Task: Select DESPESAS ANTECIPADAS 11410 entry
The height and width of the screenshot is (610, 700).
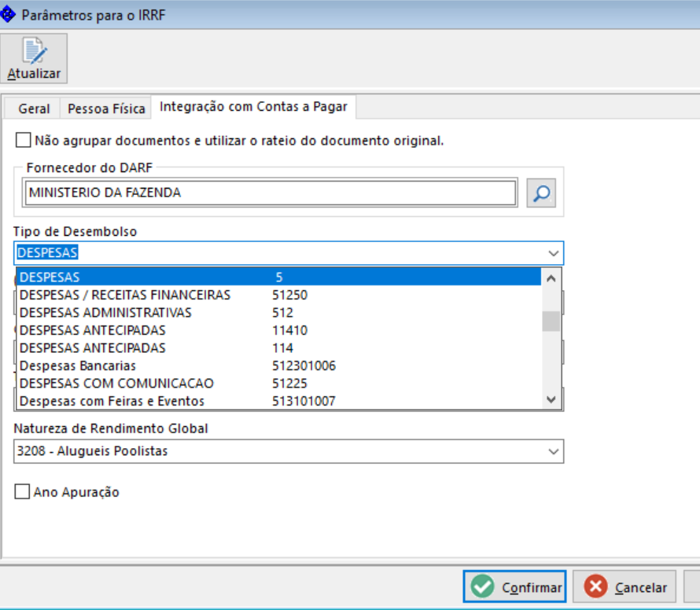Action: (x=278, y=330)
